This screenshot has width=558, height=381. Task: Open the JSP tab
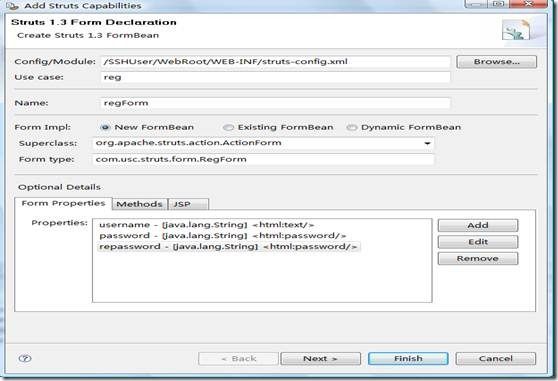(x=188, y=204)
